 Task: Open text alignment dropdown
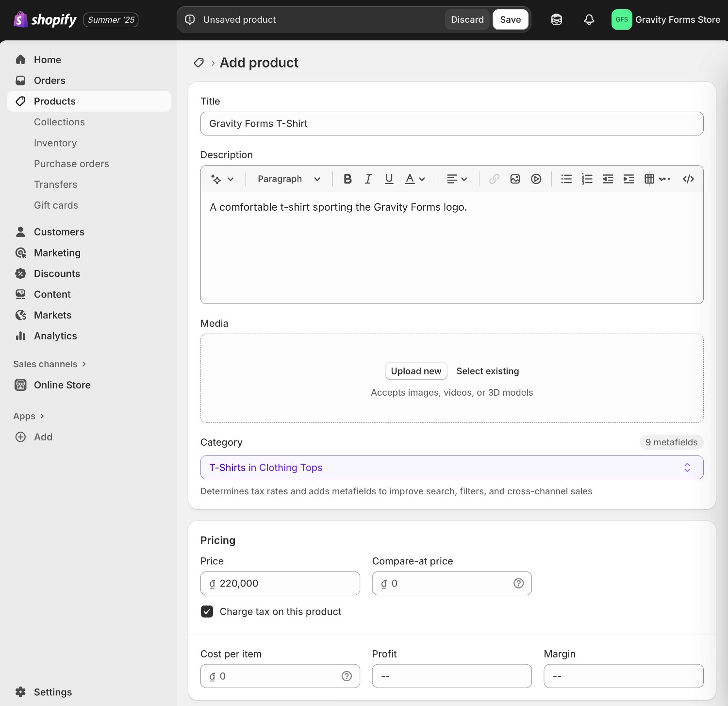457,179
